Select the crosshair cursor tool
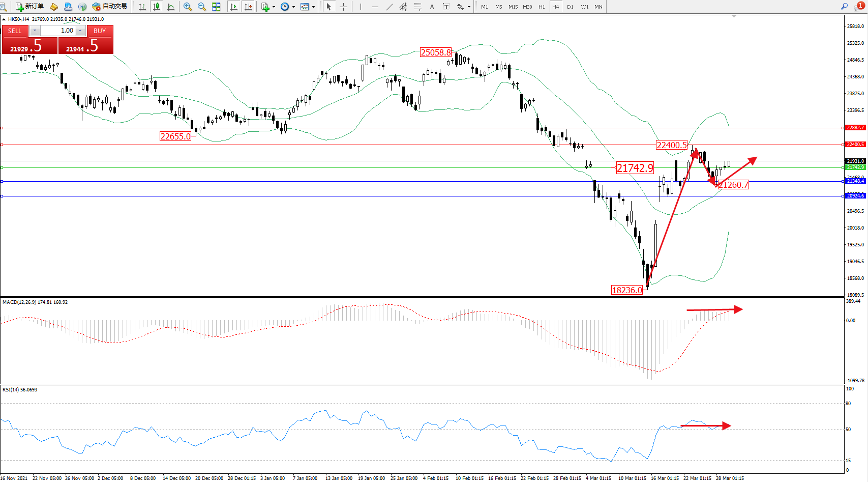 [x=343, y=7]
